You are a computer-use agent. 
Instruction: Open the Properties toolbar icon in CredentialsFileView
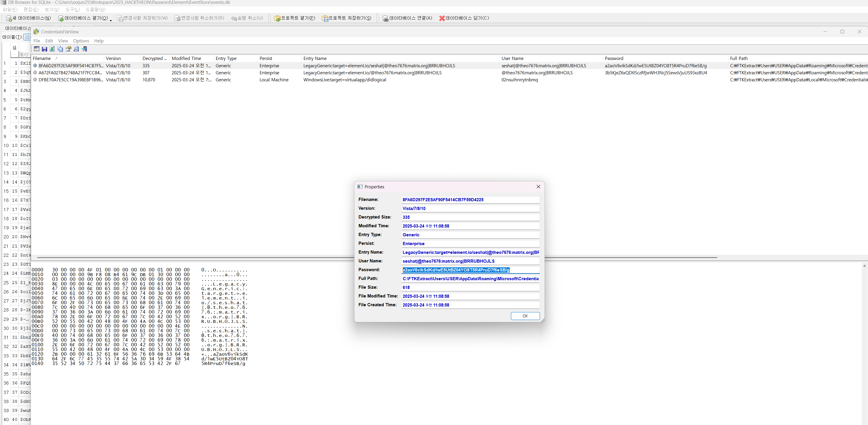click(x=68, y=49)
